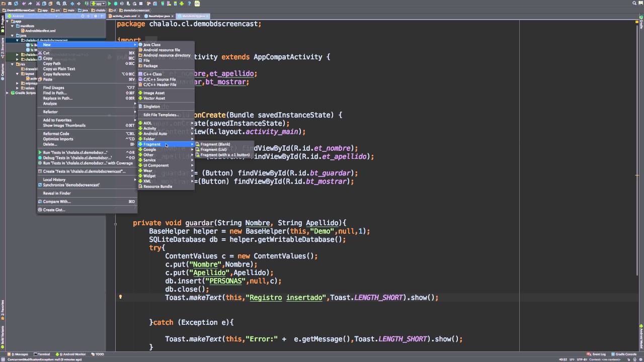The height and width of the screenshot is (362, 644).
Task: Click the Debug bug toolbar icon
Action: point(116,4)
